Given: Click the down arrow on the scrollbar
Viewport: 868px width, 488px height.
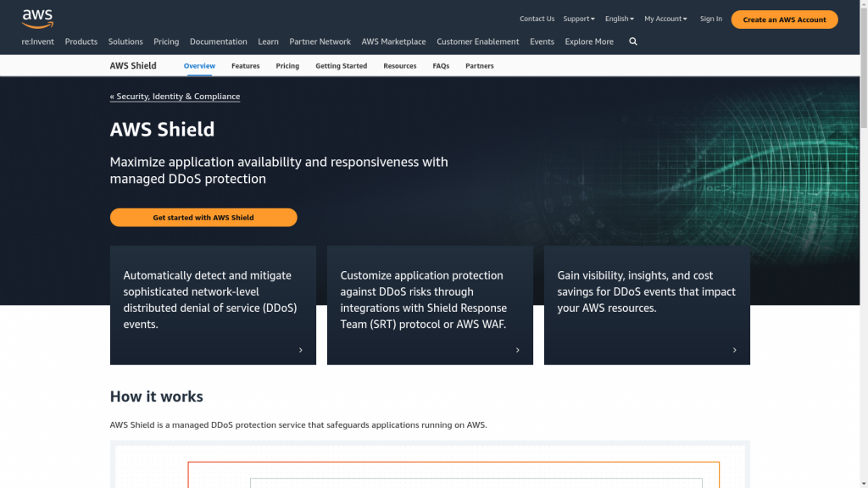Looking at the screenshot, I should (862, 483).
